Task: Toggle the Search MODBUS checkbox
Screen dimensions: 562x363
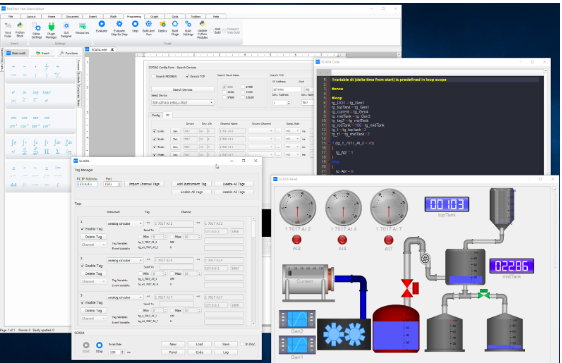Action: pos(153,76)
